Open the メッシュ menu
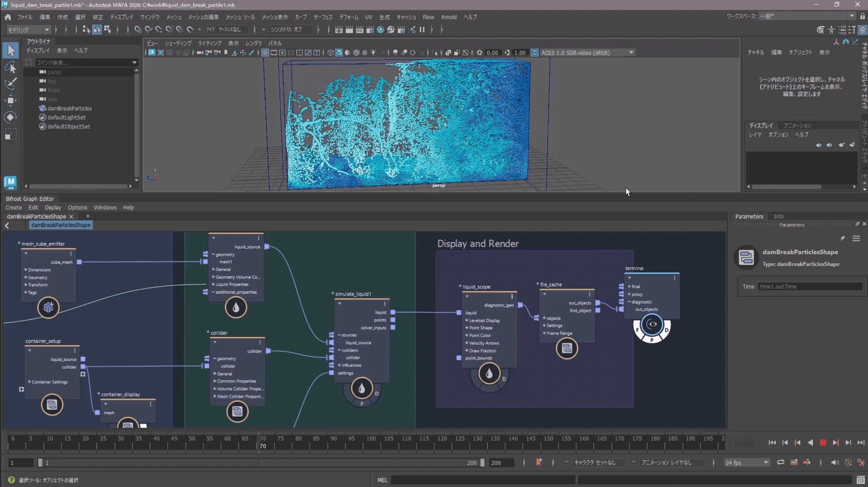 tap(173, 17)
